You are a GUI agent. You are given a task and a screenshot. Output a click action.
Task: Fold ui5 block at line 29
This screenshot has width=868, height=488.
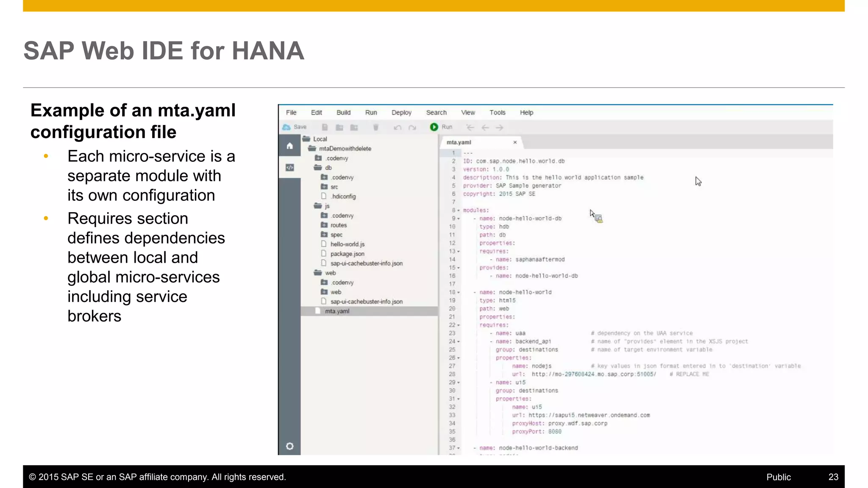459,383
